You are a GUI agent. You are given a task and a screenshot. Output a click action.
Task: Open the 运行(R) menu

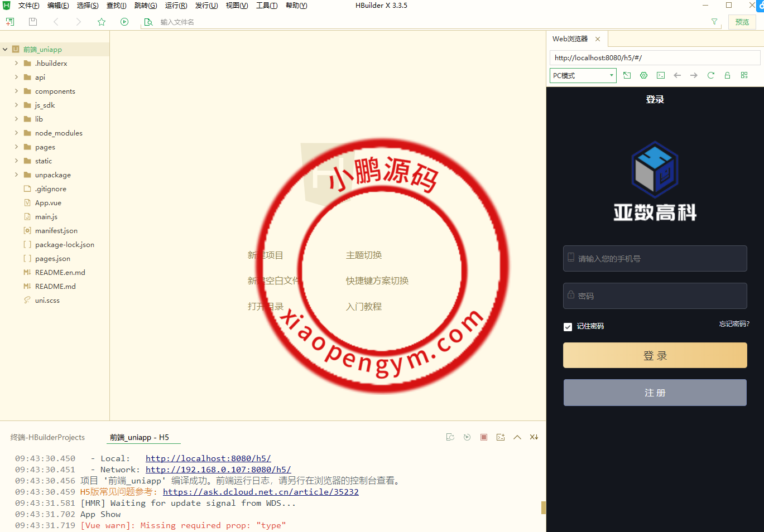[x=176, y=6]
